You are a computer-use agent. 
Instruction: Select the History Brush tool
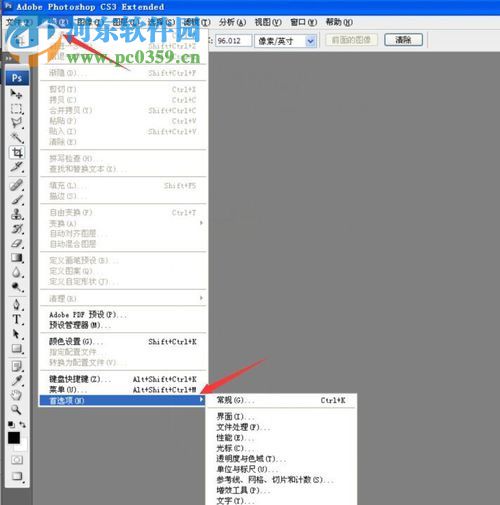click(17, 229)
